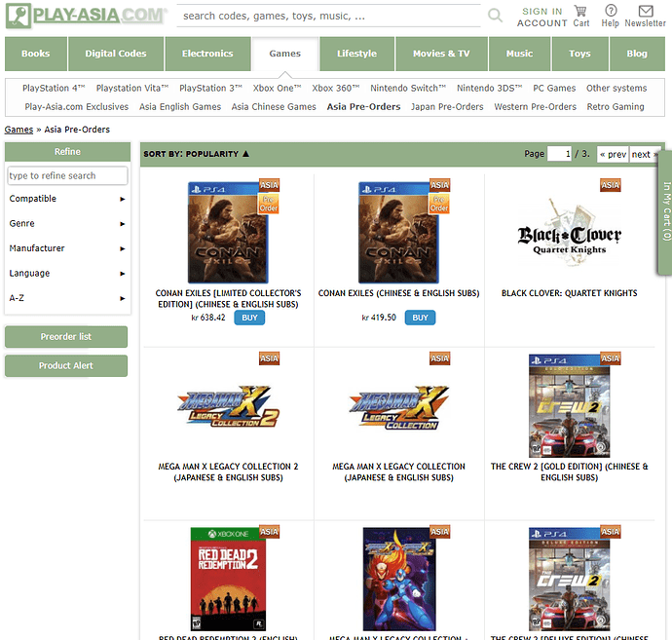The width and height of the screenshot is (672, 640).
Task: Open Black Clover: Quartet Knights title link
Action: [x=569, y=293]
